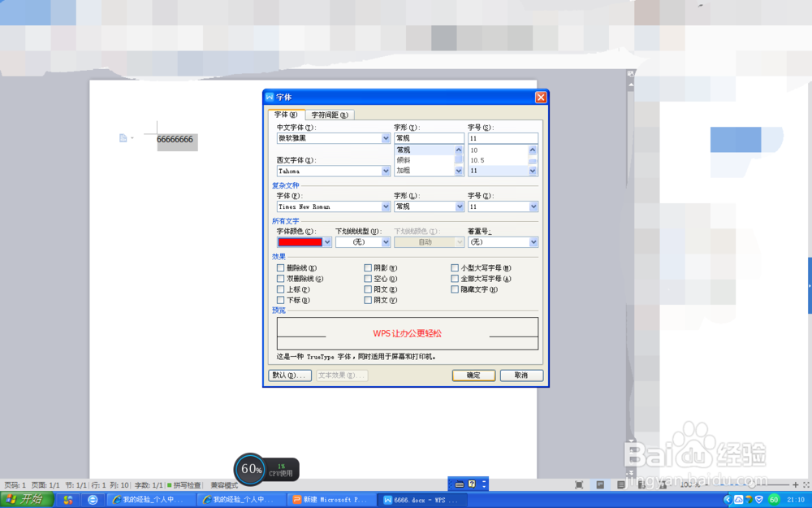Click the help question-mark icon on language bar

click(472, 484)
